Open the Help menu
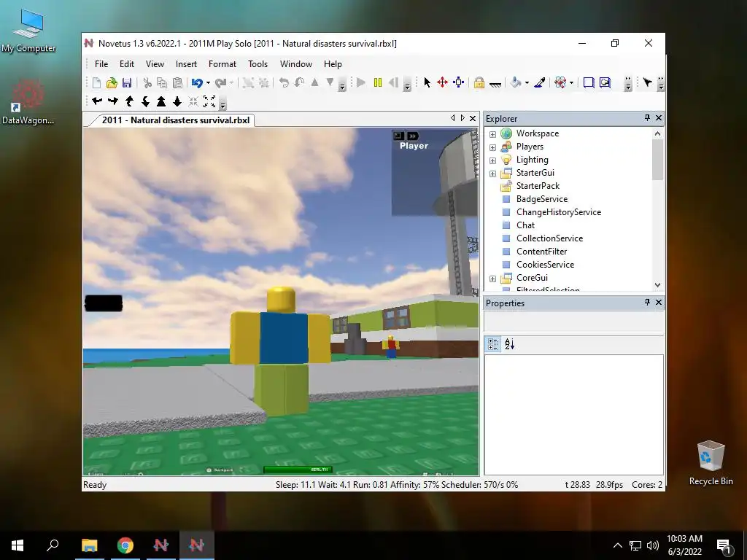Image resolution: width=747 pixels, height=560 pixels. point(333,64)
